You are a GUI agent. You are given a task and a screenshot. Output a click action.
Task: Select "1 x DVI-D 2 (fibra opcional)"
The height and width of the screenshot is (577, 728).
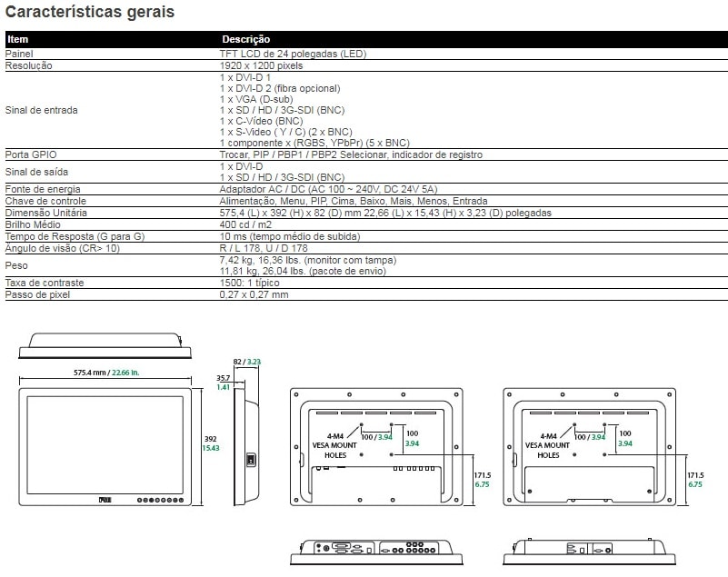click(x=280, y=88)
